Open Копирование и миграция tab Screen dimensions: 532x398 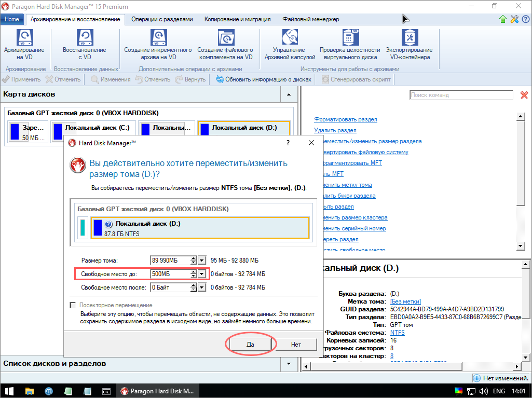tap(238, 19)
